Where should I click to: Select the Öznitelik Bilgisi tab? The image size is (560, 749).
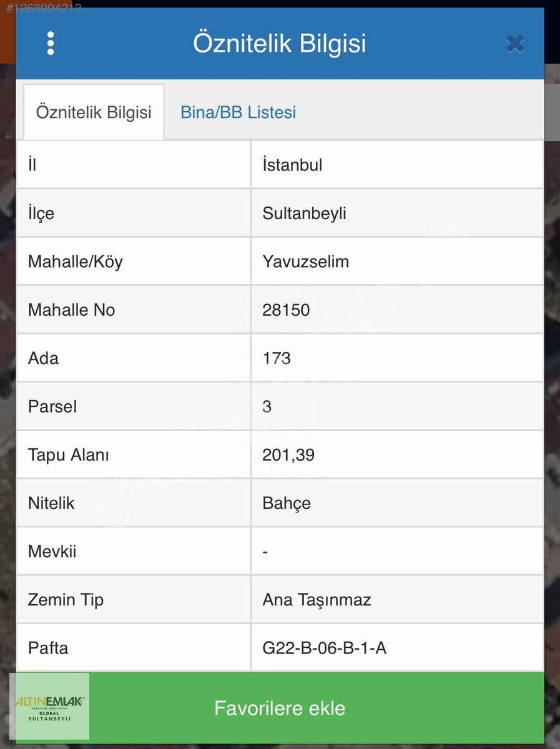(94, 113)
